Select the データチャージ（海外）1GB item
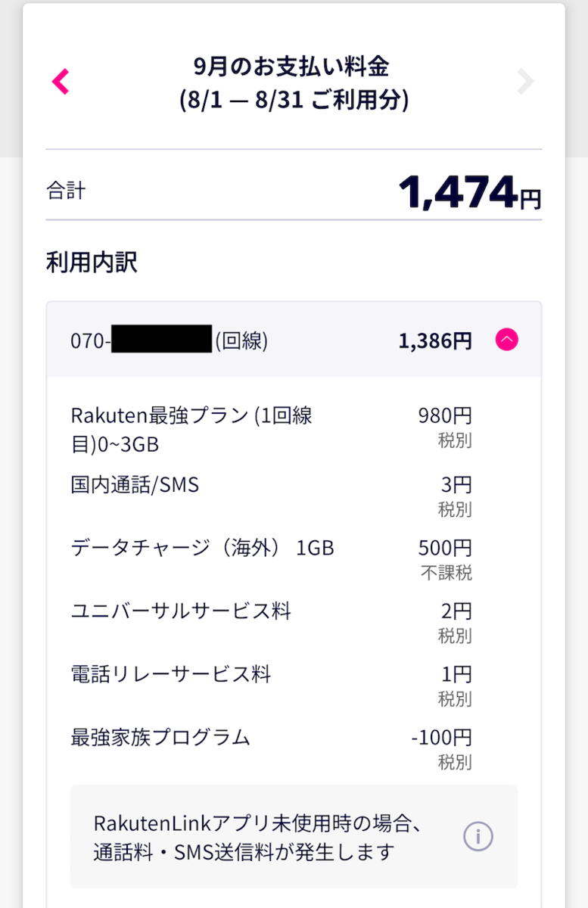Screen dimensions: 588x908 coord(202,548)
